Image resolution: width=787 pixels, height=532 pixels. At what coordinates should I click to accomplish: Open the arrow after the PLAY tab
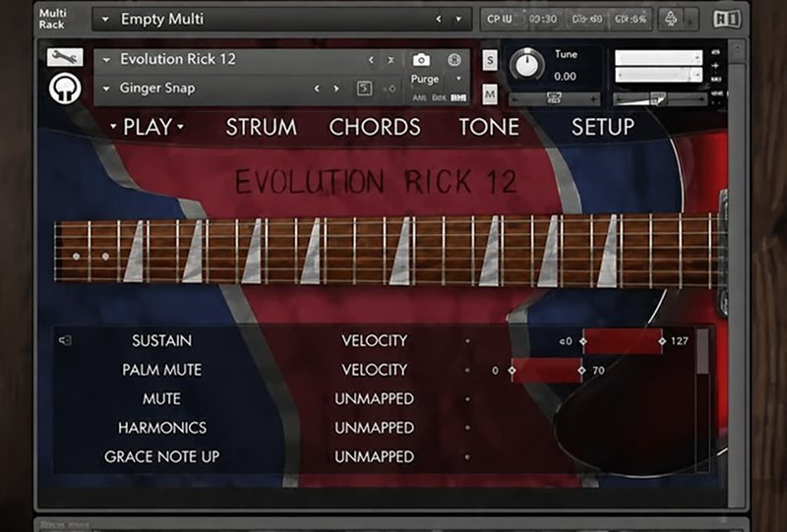pyautogui.click(x=180, y=127)
